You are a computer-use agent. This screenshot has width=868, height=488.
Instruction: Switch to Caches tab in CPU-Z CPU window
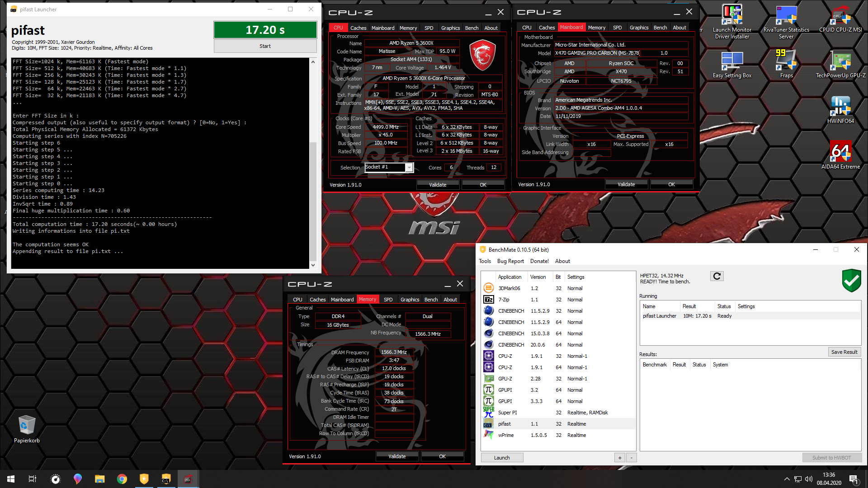coord(358,28)
